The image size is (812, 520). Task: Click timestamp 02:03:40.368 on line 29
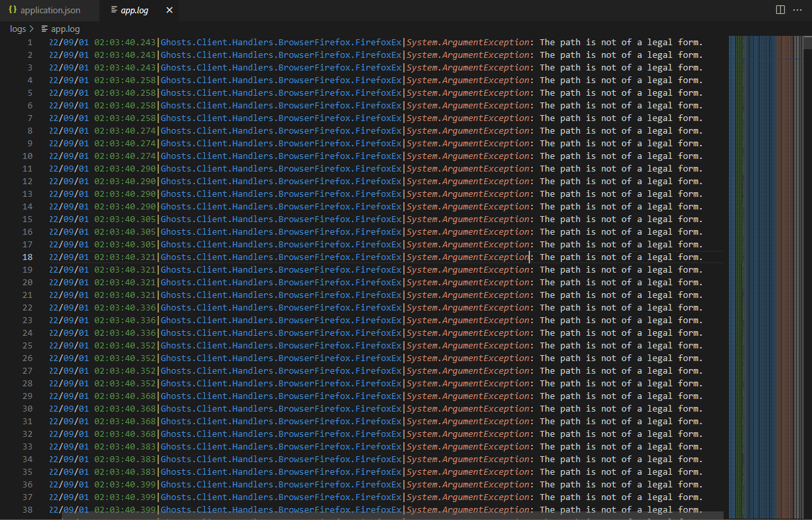125,396
